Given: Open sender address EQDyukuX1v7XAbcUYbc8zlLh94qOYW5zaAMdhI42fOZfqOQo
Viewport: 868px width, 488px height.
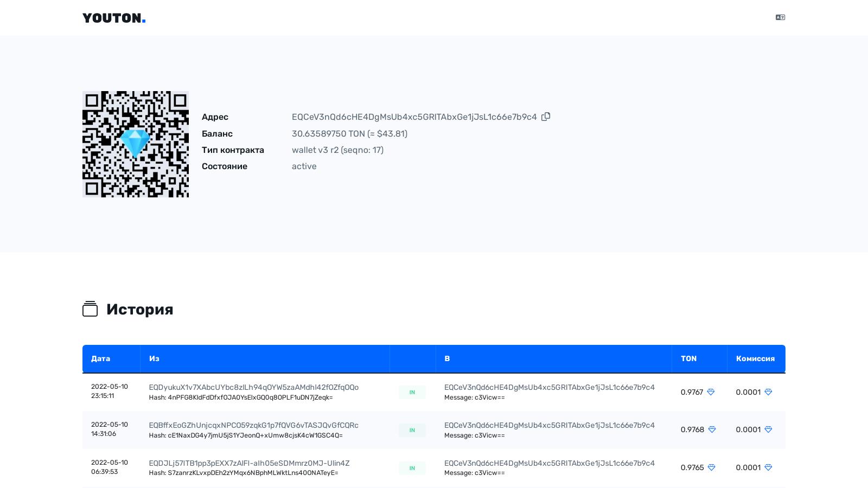Looking at the screenshot, I should click(253, 387).
